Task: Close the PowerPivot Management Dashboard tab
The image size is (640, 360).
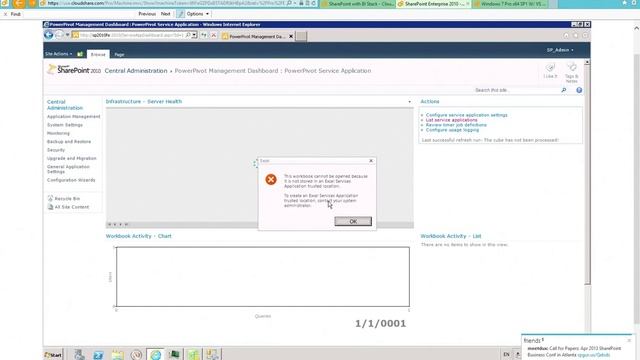Action: click(x=291, y=36)
